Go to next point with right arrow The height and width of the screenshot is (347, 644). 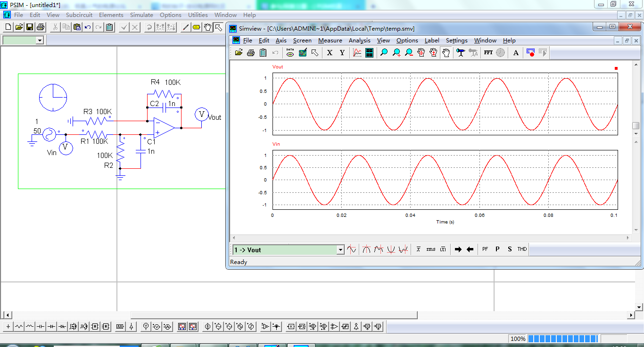click(458, 249)
